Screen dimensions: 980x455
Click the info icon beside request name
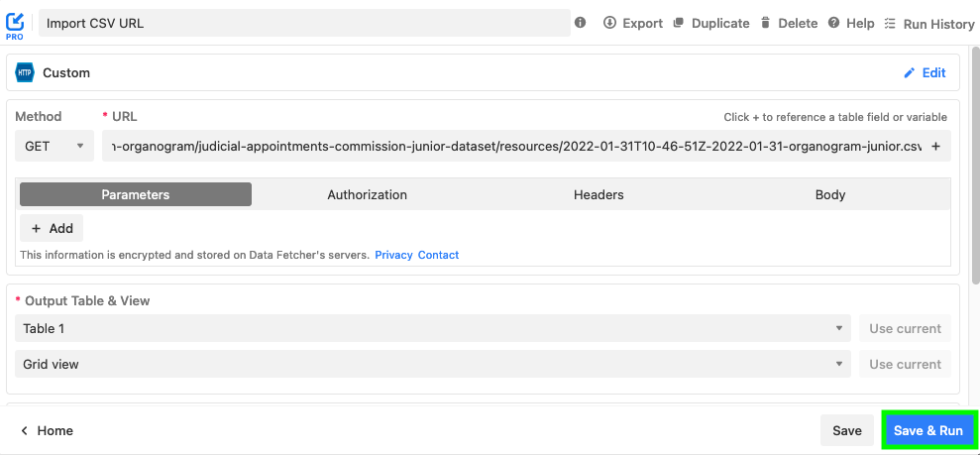point(581,23)
